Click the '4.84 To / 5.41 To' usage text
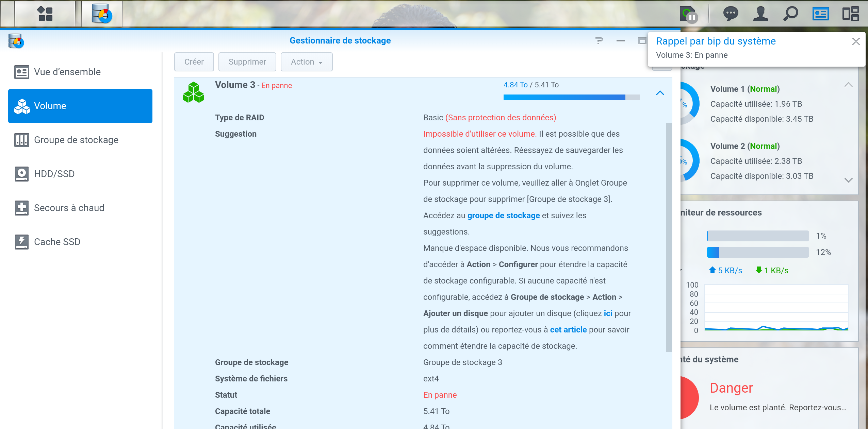This screenshot has width=868, height=429. pos(531,85)
